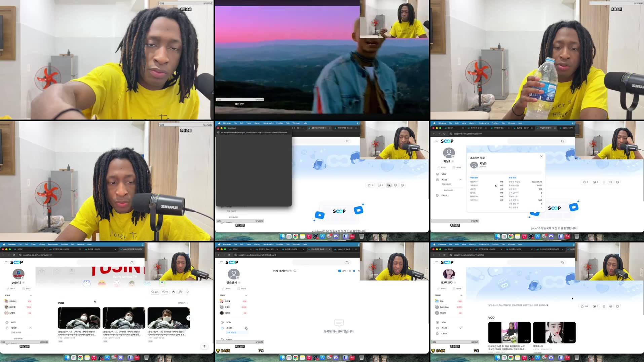Open the Catch section in the sidebar
Viewport: 644px width, 362px height.
point(444,333)
